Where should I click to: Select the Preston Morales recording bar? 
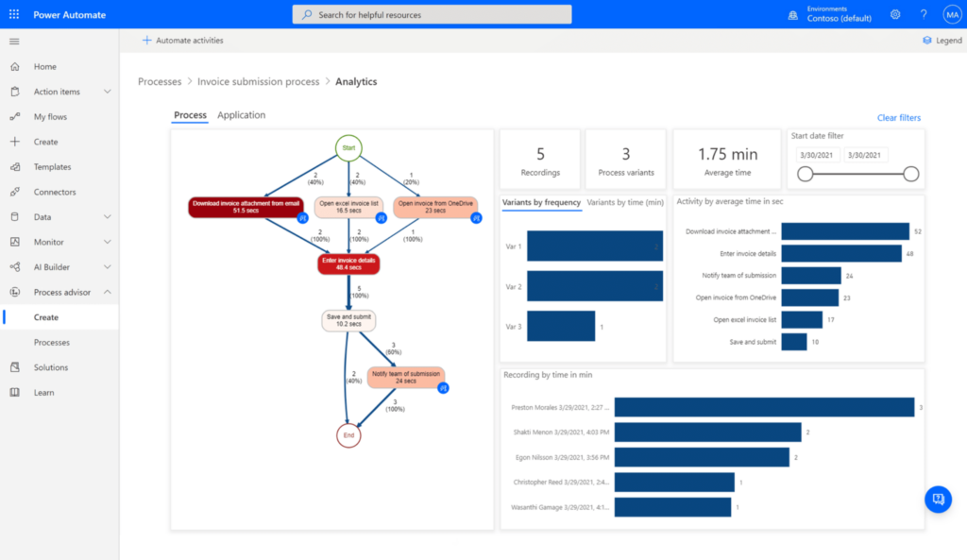pyautogui.click(x=764, y=407)
